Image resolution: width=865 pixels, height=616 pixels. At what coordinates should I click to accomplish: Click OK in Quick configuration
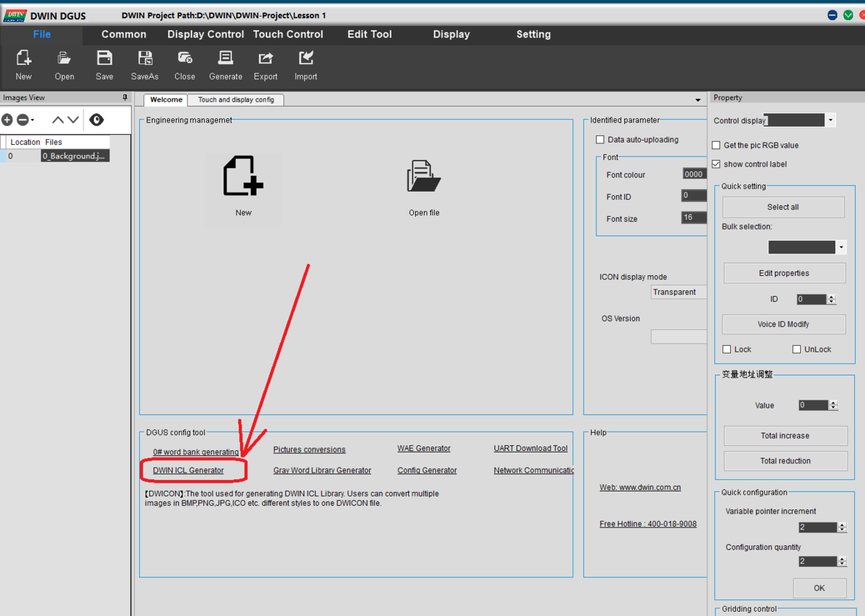click(x=820, y=588)
